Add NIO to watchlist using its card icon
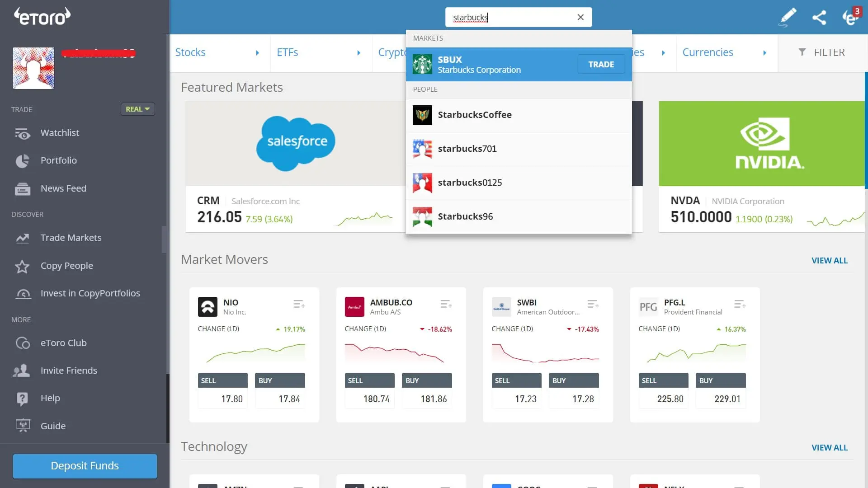 [299, 304]
